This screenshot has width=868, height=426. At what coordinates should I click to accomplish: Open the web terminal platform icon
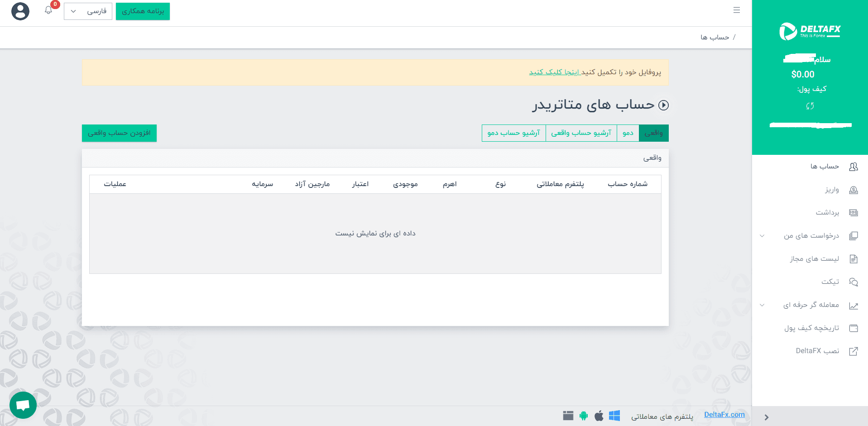(x=568, y=416)
